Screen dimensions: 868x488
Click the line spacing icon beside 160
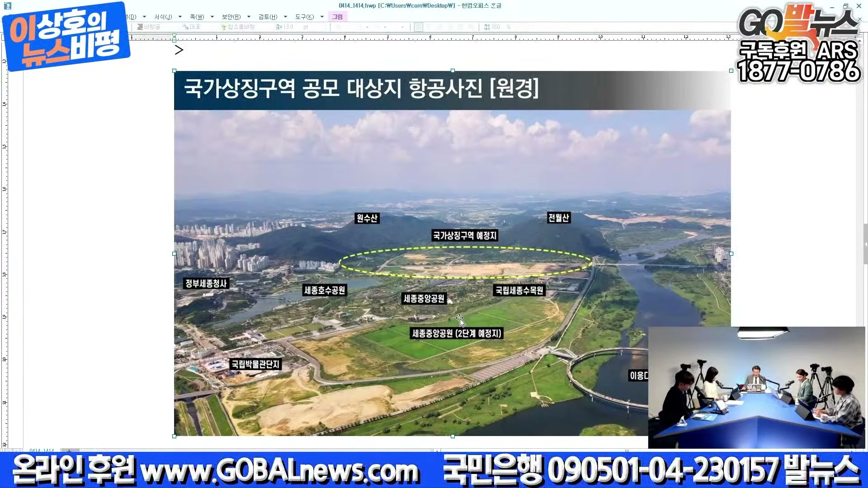(487, 27)
